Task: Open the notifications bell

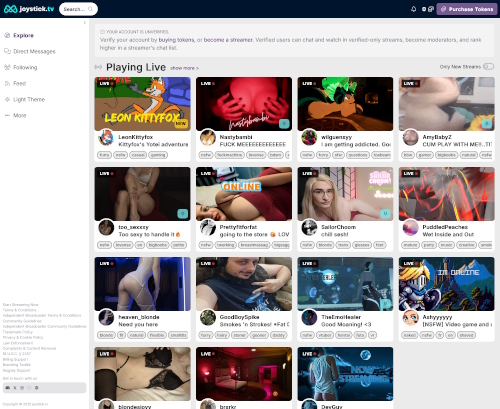Action: [413, 9]
